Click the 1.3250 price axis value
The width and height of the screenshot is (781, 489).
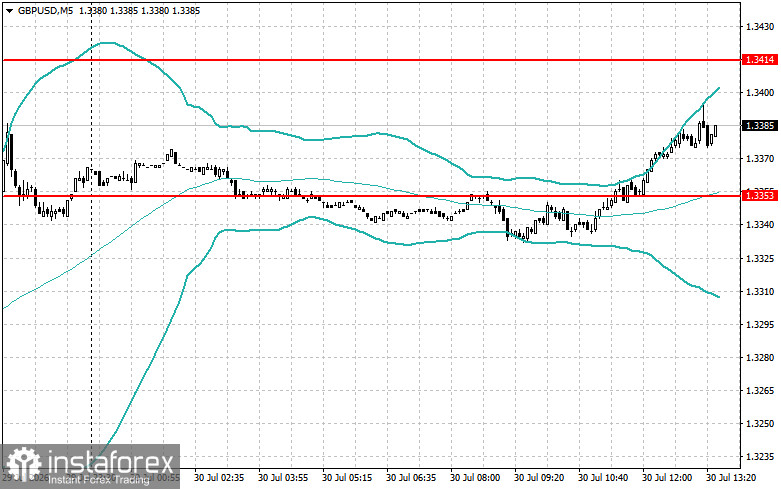coord(760,424)
